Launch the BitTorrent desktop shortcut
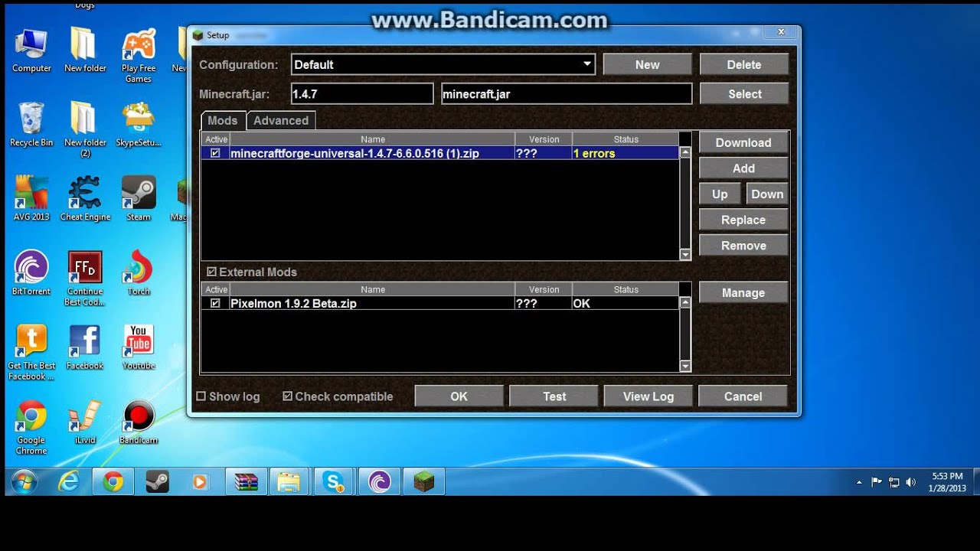The image size is (980, 551). pos(31,273)
